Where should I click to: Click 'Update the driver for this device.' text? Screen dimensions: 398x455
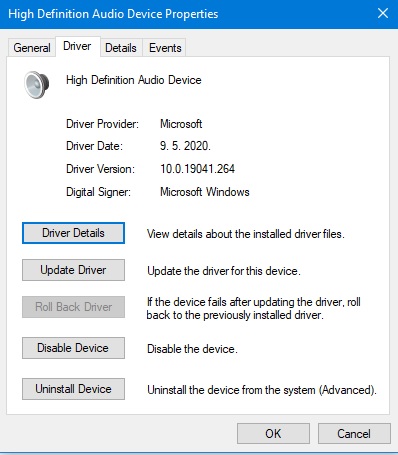(x=224, y=271)
